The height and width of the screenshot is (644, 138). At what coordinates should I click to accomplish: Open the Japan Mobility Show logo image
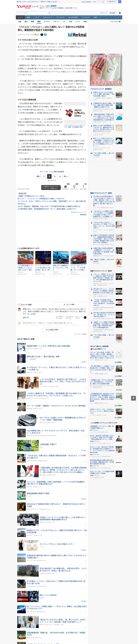(75, 113)
